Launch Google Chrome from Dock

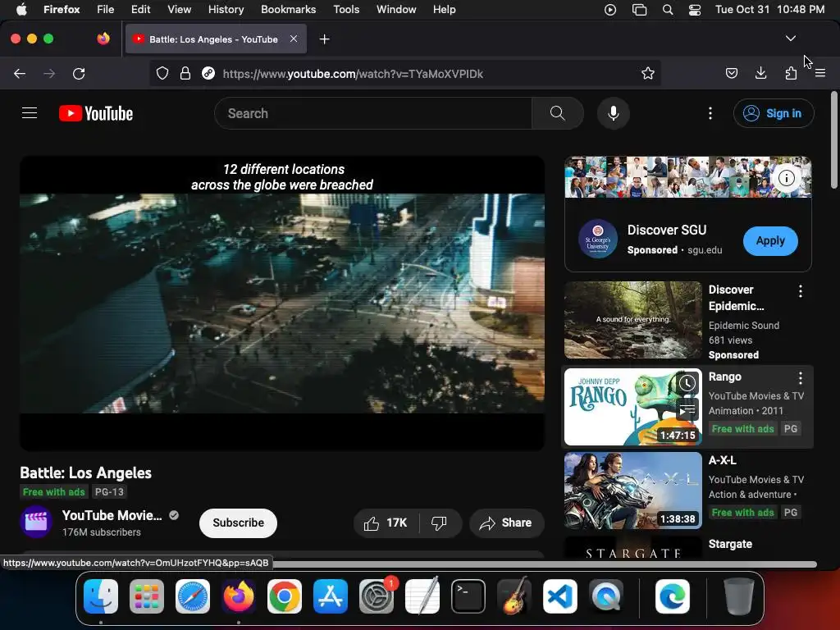tap(285, 596)
